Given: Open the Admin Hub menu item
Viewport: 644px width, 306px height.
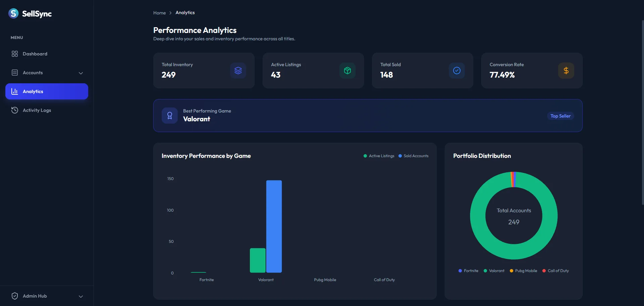Looking at the screenshot, I should (47, 296).
